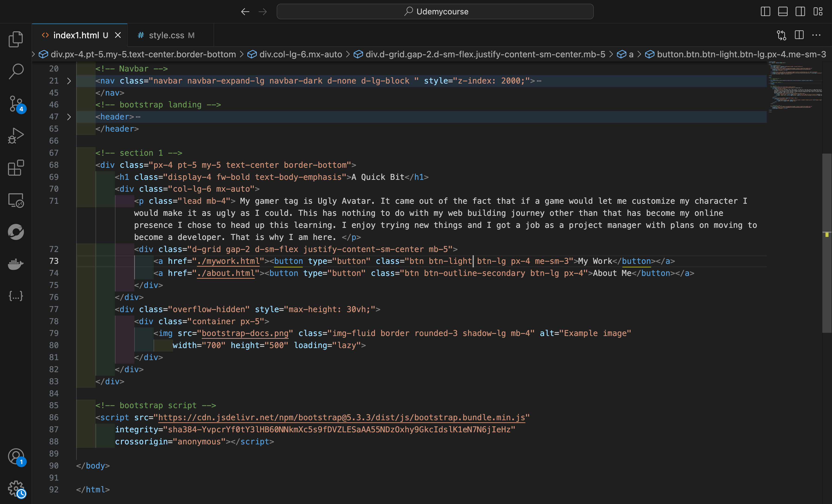
Task: Open the Run and Debug panel
Action: pos(16,135)
